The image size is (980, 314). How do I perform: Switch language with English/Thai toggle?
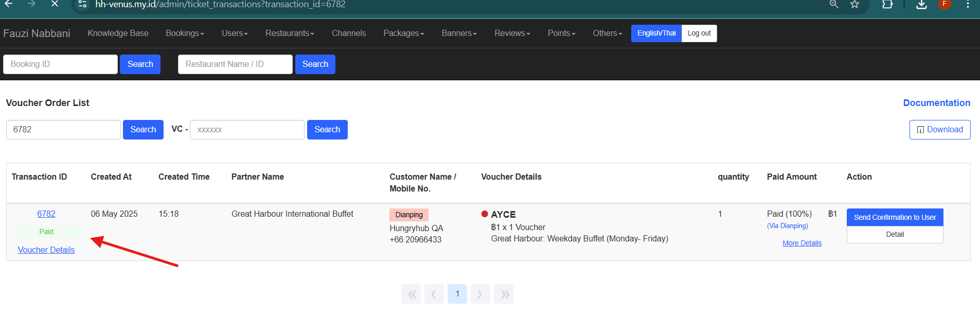click(x=656, y=33)
